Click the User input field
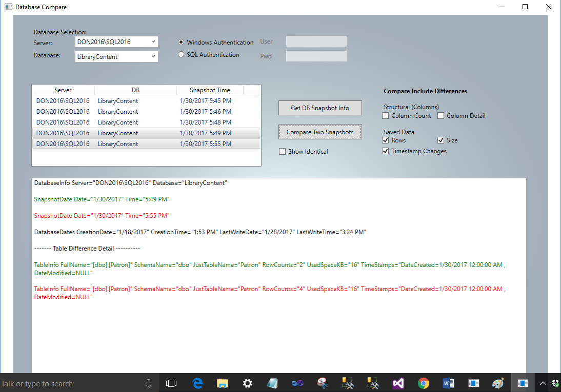The width and height of the screenshot is (561, 392). pos(316,42)
